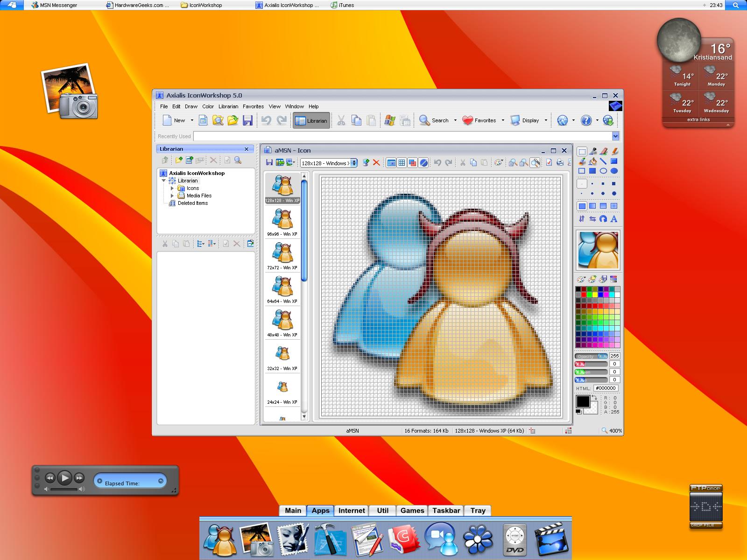Adjust the media player volume slider
747x560 pixels.
pos(65,489)
